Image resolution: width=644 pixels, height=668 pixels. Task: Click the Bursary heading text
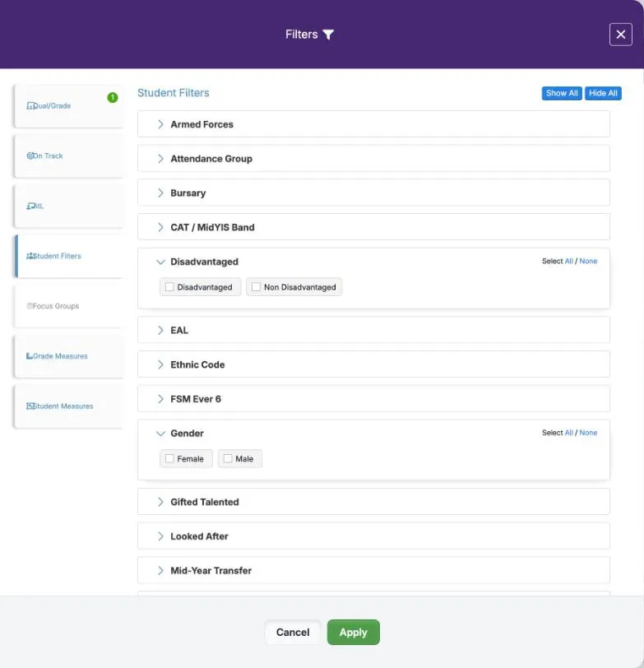click(188, 193)
